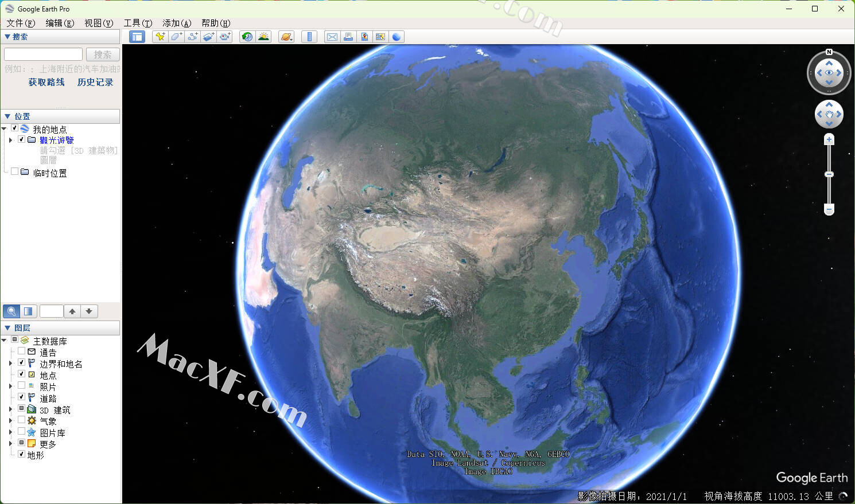The image size is (855, 504).
Task: Click the email envelope toolbar icon
Action: coord(332,37)
